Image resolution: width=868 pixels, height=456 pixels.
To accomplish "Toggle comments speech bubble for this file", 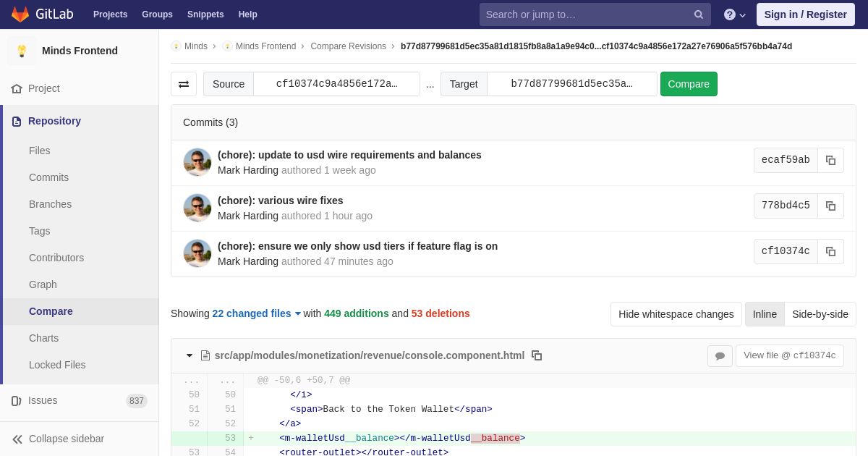I will [720, 355].
